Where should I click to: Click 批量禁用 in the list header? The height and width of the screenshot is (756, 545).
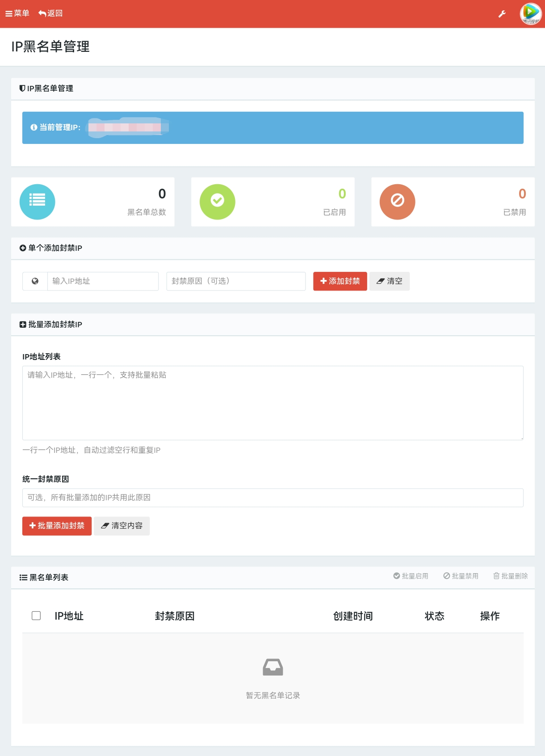(461, 576)
